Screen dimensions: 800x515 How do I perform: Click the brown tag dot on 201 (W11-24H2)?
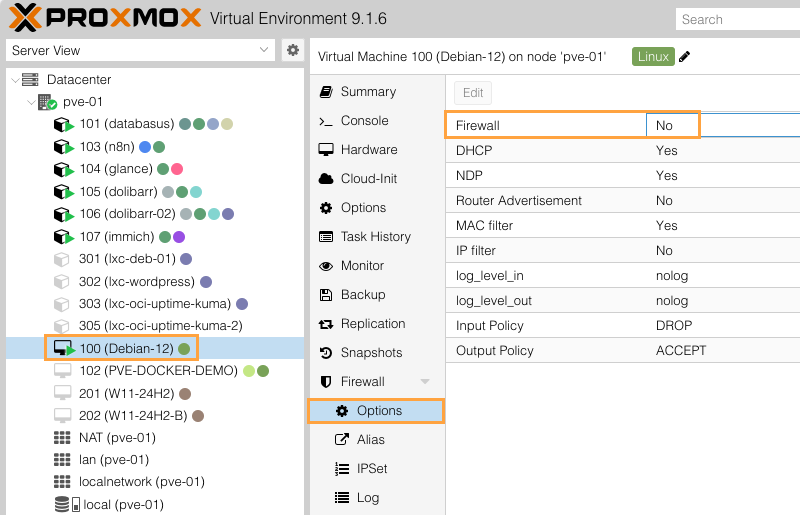tap(185, 394)
